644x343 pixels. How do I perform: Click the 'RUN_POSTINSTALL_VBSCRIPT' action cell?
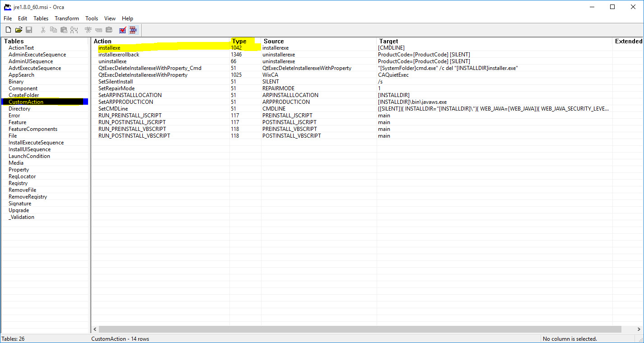[134, 136]
